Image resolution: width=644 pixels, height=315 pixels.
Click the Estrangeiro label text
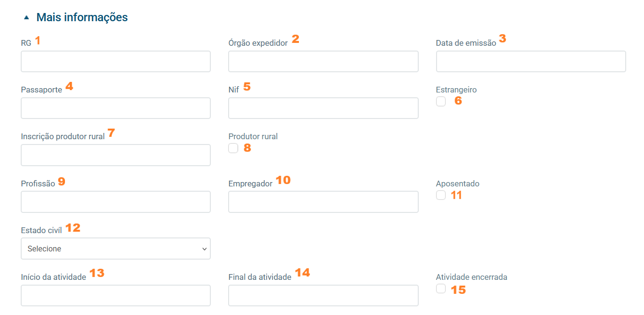456,90
